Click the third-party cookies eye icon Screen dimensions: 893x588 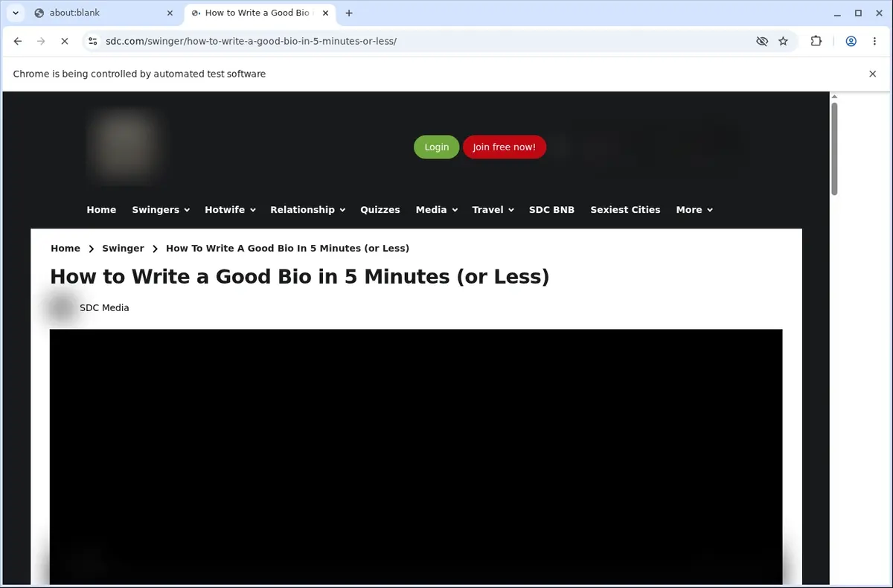point(762,42)
